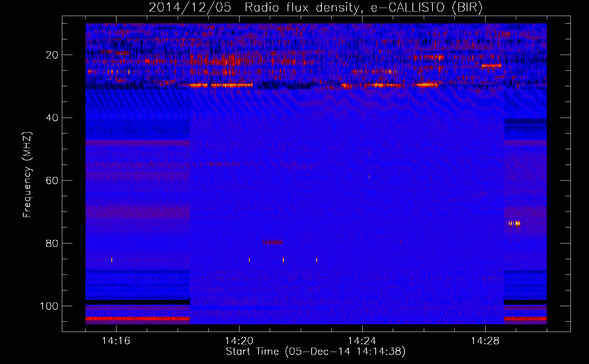
Task: Click the 60 frequency tick label
Action: coord(52,181)
